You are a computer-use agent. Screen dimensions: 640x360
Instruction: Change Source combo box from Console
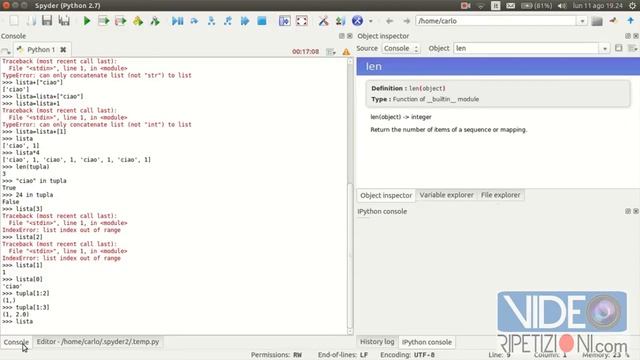[401, 48]
